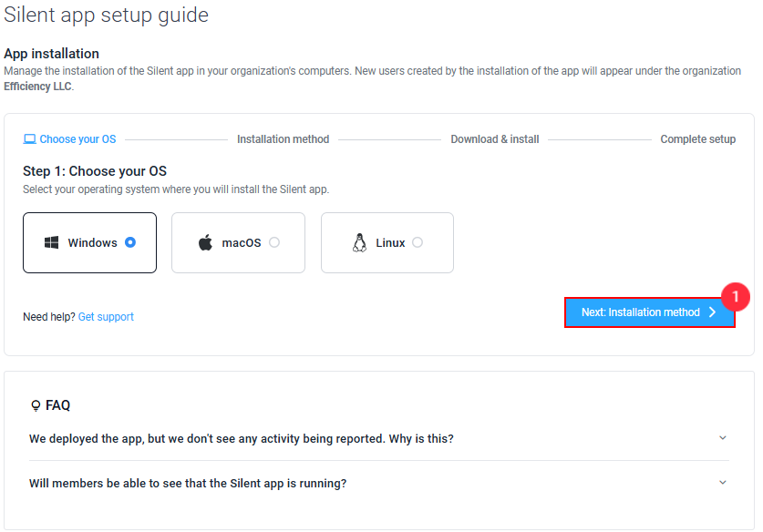This screenshot has height=532, width=763.
Task: Open FAQ question about deployed app activity
Action: coord(242,439)
